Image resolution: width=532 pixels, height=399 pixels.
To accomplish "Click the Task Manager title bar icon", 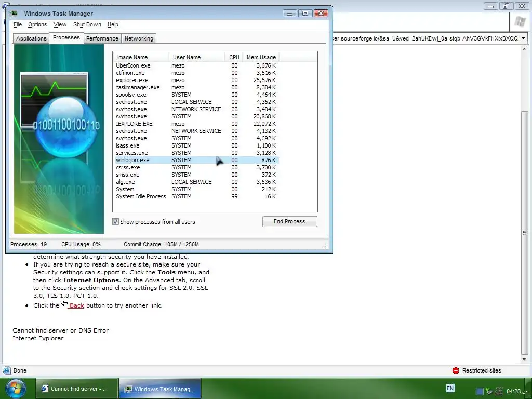I will 14,14.
